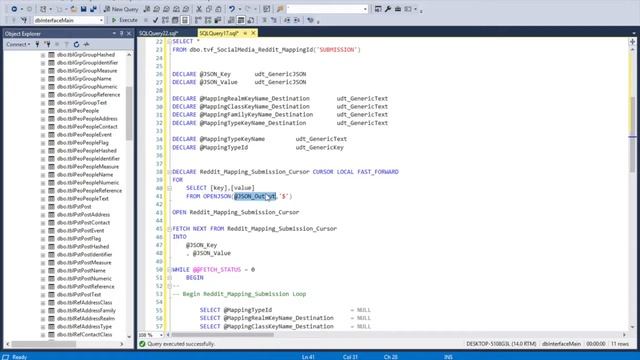Image resolution: width=640 pixels, height=360 pixels.
Task: Select dbo.tblPeoPeopleText table
Action: click(82, 199)
